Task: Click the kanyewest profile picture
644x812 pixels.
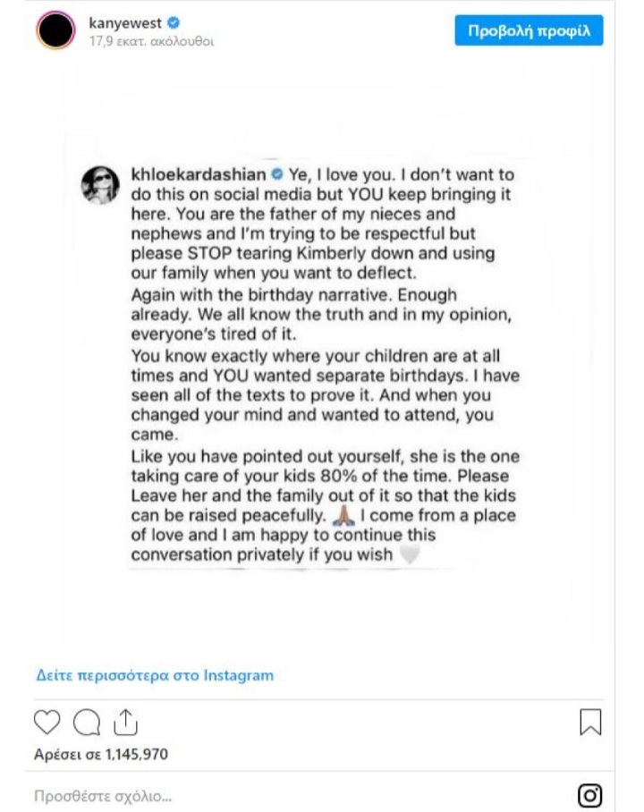Action: click(55, 30)
